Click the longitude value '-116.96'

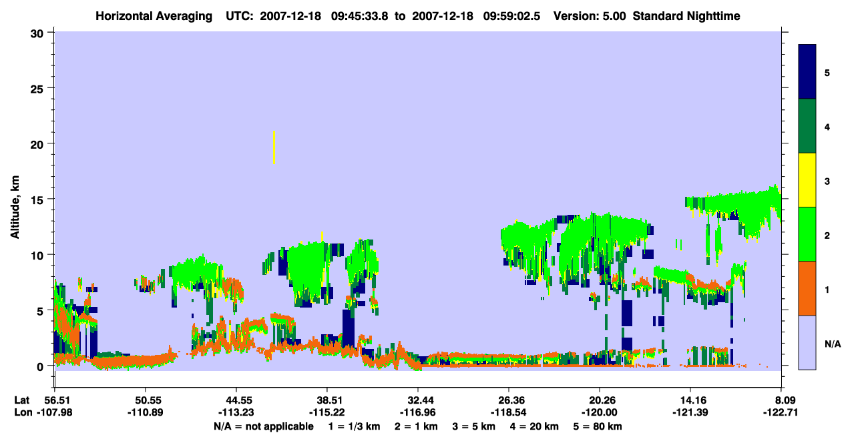pyautogui.click(x=418, y=412)
